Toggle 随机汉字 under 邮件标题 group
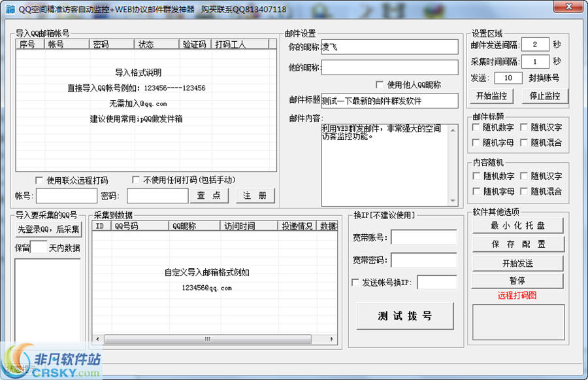Screen dimensions: 588x380 (524, 128)
